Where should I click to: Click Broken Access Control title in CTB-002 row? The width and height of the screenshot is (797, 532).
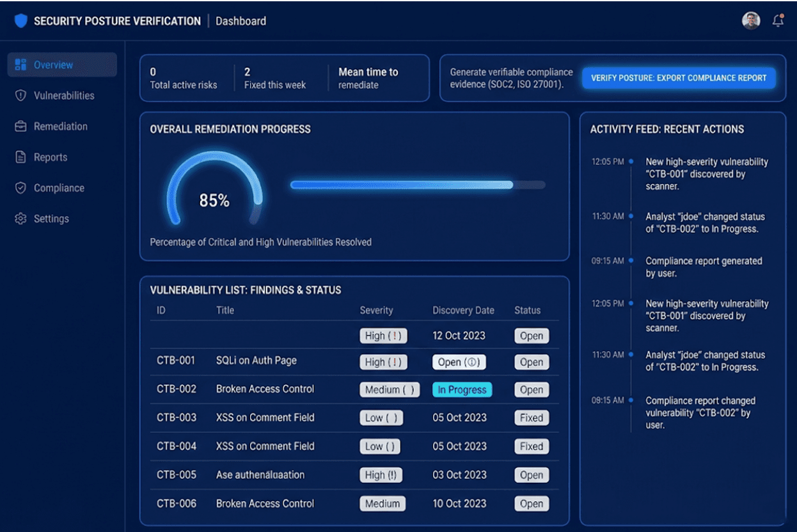point(265,389)
